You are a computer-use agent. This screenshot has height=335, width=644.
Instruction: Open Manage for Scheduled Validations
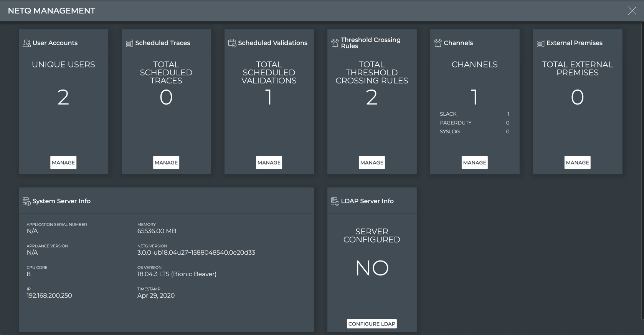269,163
